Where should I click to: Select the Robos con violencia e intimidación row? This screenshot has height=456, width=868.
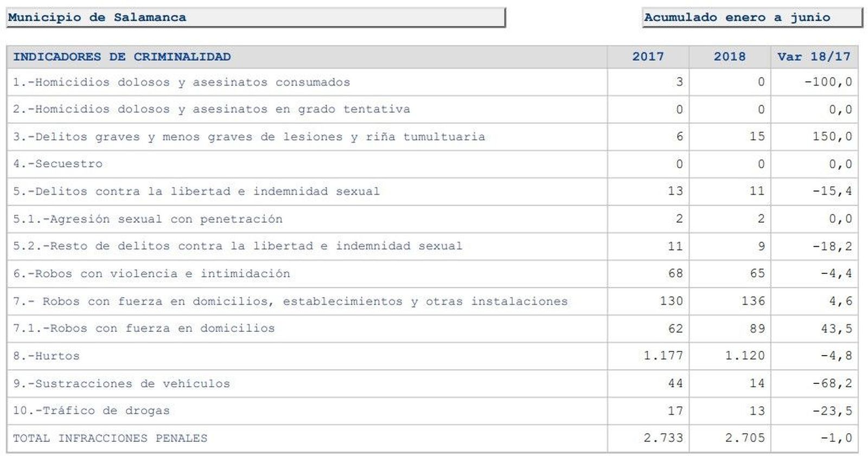[x=152, y=274]
